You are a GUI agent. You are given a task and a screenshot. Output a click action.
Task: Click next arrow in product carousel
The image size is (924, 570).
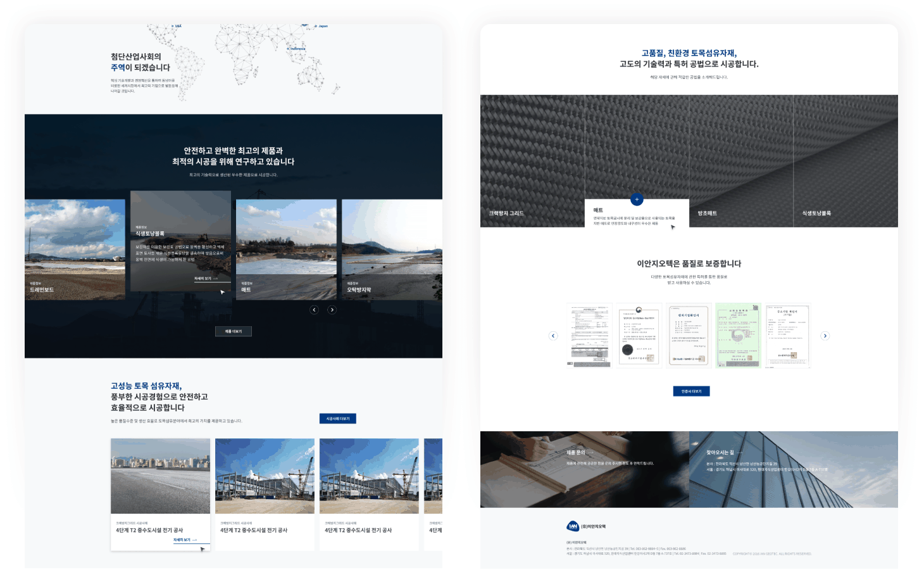[x=332, y=310]
